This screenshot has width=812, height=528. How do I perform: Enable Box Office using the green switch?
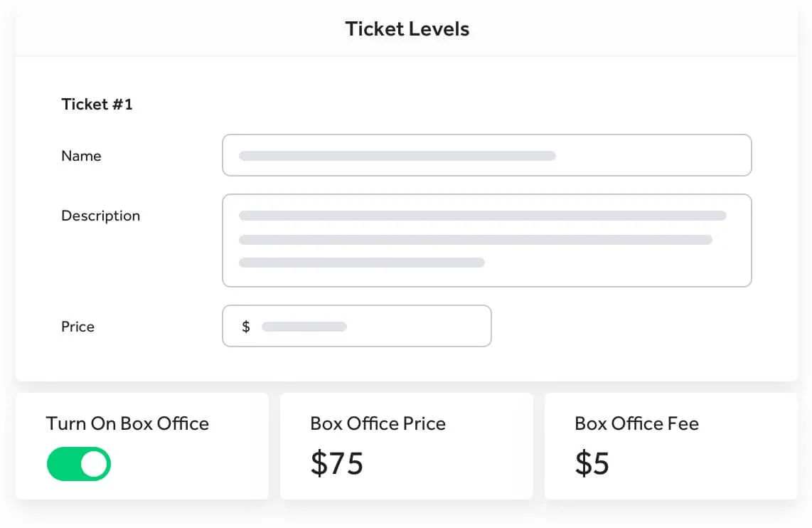point(78,464)
